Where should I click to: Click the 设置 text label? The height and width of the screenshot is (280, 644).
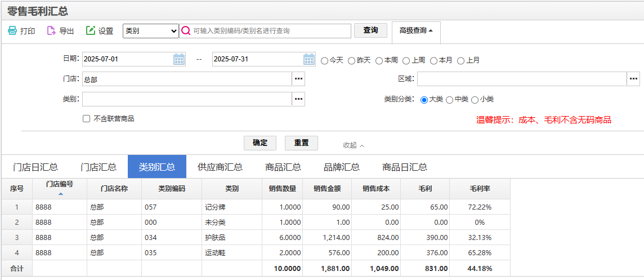click(x=106, y=31)
